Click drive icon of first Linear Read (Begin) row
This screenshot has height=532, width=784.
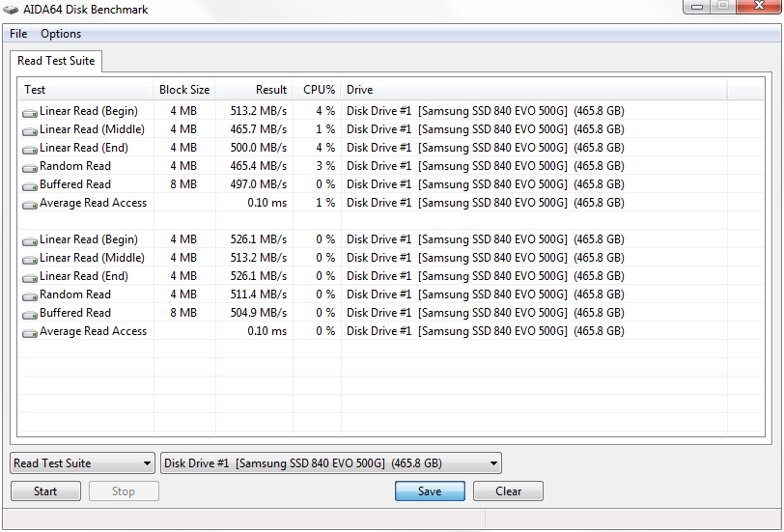tap(30, 113)
